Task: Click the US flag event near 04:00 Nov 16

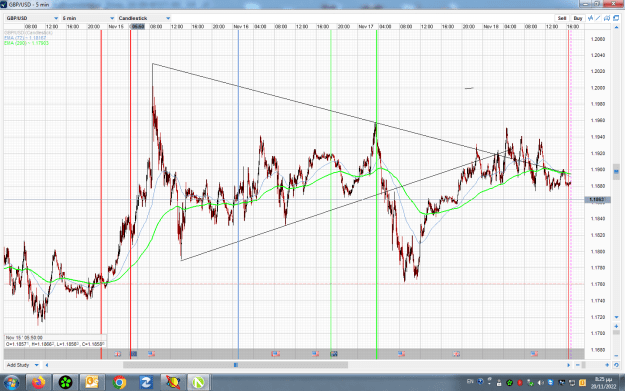Action: pyautogui.click(x=275, y=354)
